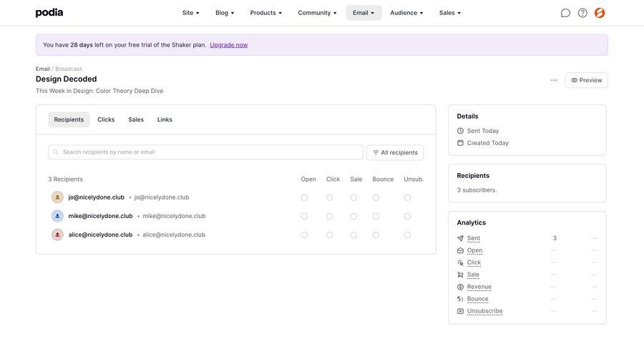The width and height of the screenshot is (644, 346).
Task: Click Click indicator for jo@nicelydone.club
Action: pos(329,197)
